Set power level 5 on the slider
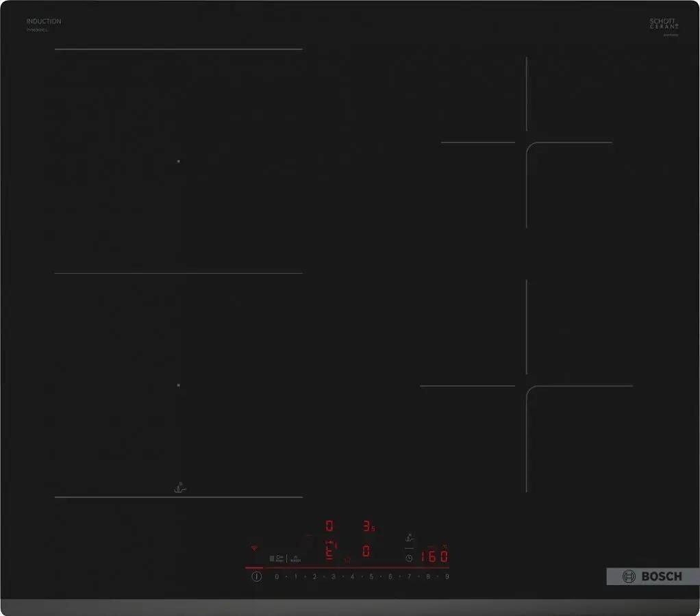This screenshot has width=700, height=616. tap(371, 577)
